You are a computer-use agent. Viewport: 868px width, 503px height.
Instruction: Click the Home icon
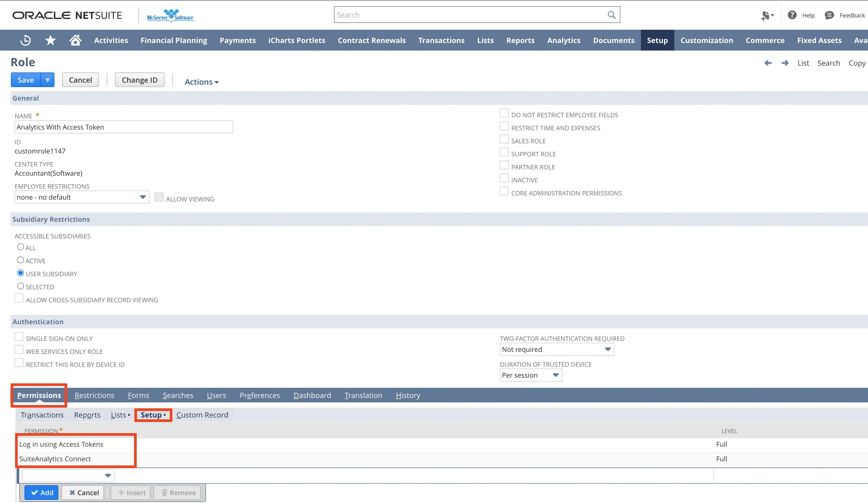pyautogui.click(x=75, y=40)
